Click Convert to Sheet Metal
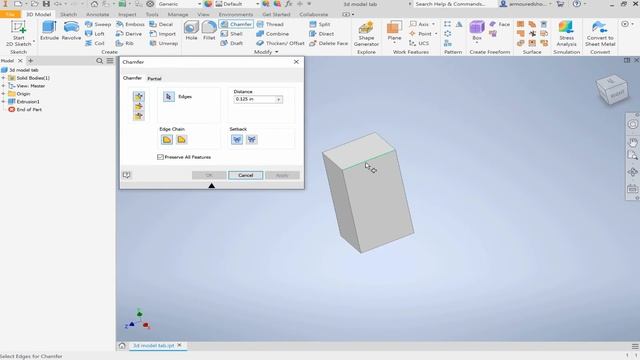The height and width of the screenshot is (360, 640). 600,34
